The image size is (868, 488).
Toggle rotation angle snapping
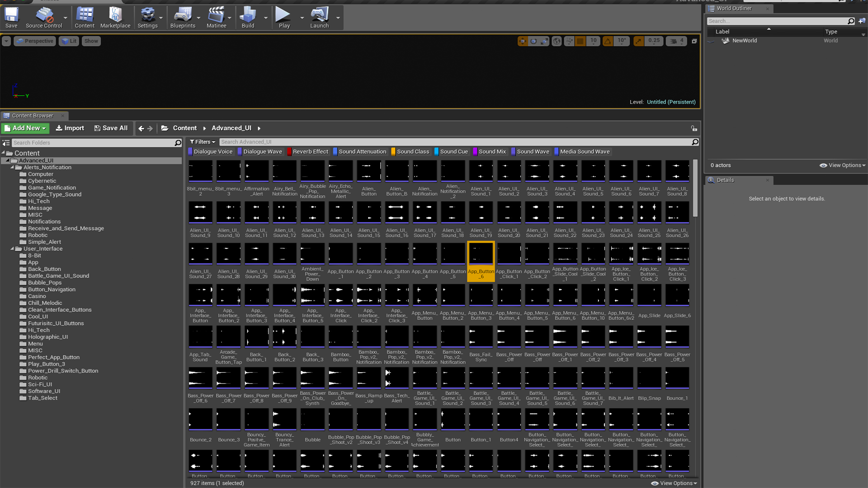point(608,41)
